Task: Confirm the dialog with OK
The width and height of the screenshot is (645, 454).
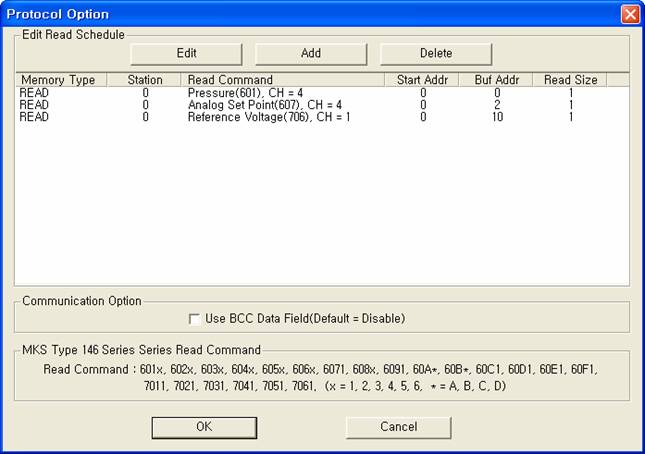Action: pyautogui.click(x=204, y=427)
